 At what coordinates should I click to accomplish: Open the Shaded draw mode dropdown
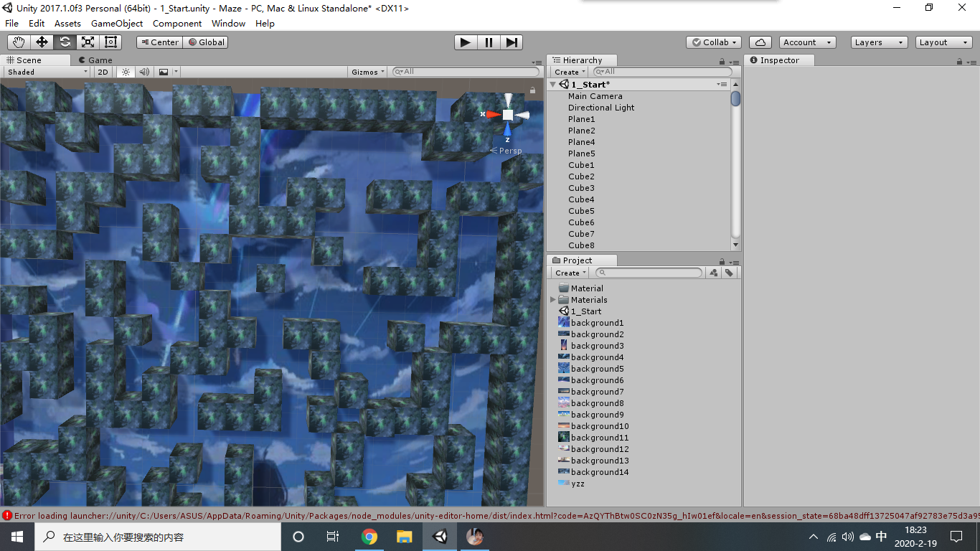pos(45,72)
